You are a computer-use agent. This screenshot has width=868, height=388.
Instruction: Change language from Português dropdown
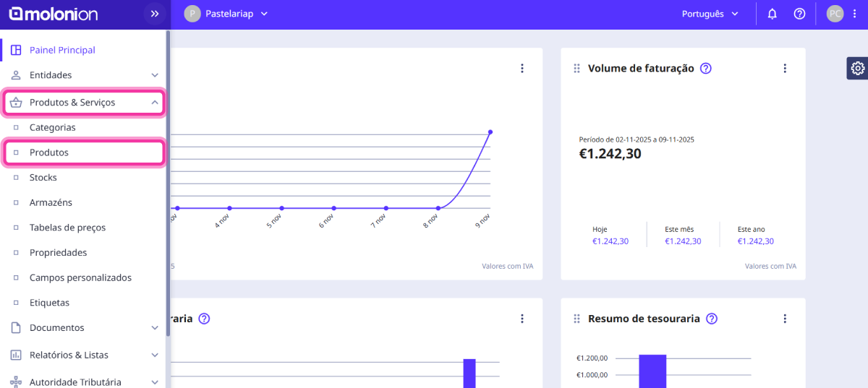click(710, 14)
